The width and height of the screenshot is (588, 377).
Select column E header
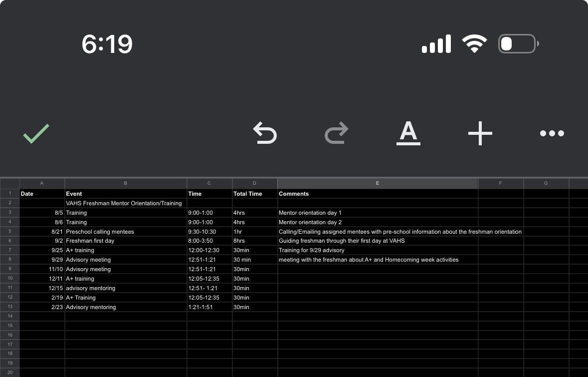tap(378, 183)
